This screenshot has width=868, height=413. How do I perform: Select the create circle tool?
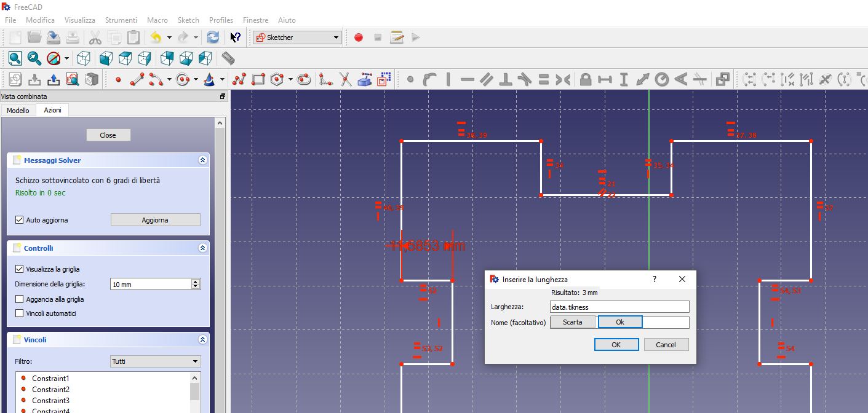pos(183,79)
